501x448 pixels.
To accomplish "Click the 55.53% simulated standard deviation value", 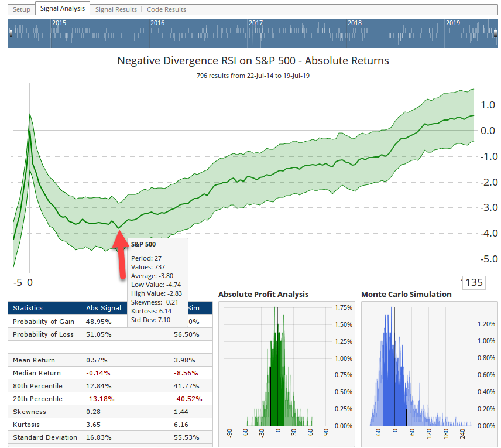I will [187, 437].
